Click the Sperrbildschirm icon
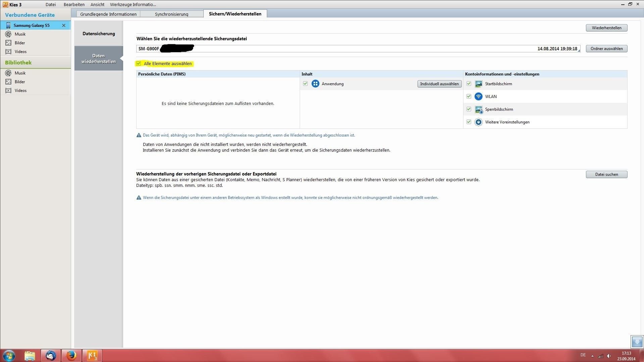Screen dimensions: 644x362 479,109
